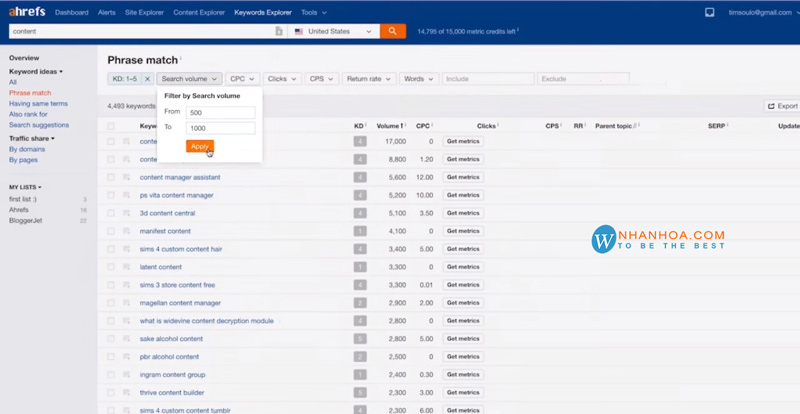Viewport: 800px width, 414px height.
Task: Check the box next to magellan content manager
Action: [111, 303]
